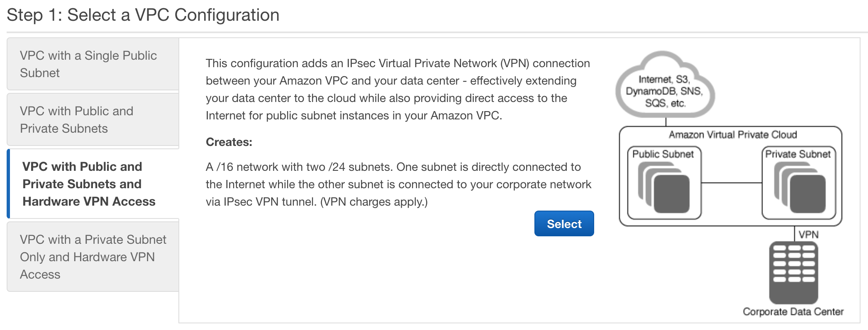Click the Step 1 page heading
Image resolution: width=868 pixels, height=330 pixels.
tap(143, 15)
